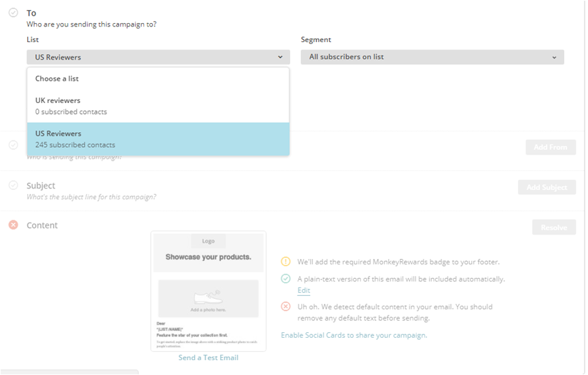Expand the All subscribers on list segment dropdown
The image size is (588, 375).
(432, 58)
